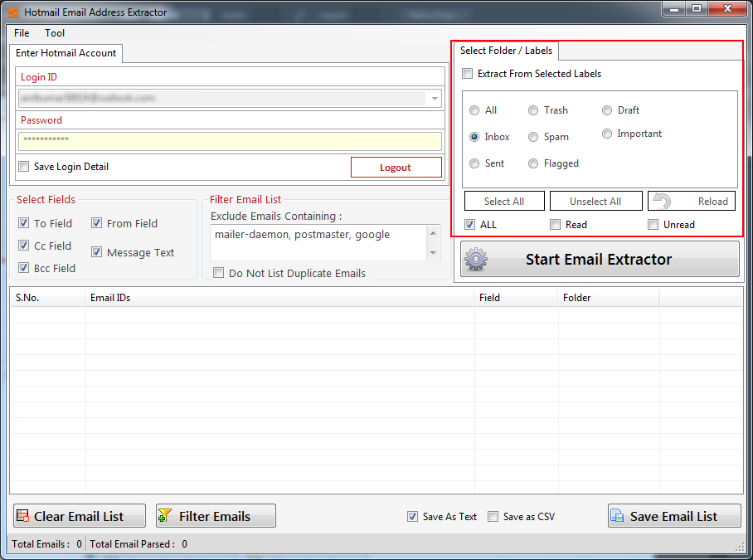Click the Save Email List button
Image resolution: width=753 pixels, height=560 pixels.
[674, 516]
